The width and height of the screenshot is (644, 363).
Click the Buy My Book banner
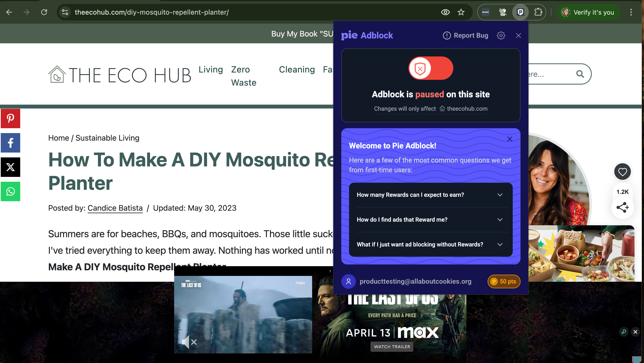click(302, 34)
